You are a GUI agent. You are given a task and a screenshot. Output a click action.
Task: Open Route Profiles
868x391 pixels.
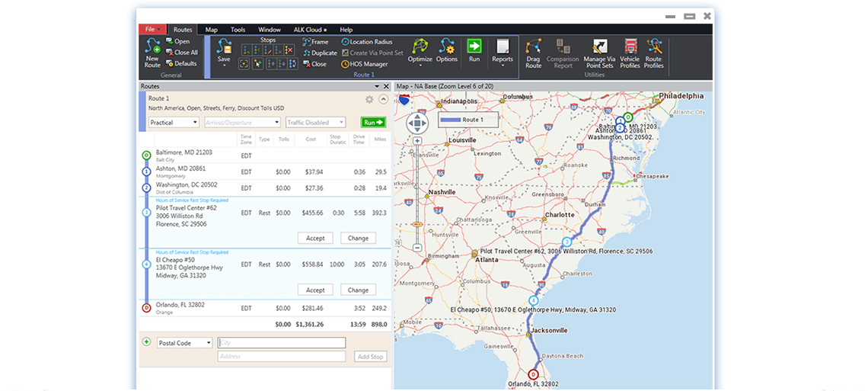653,47
